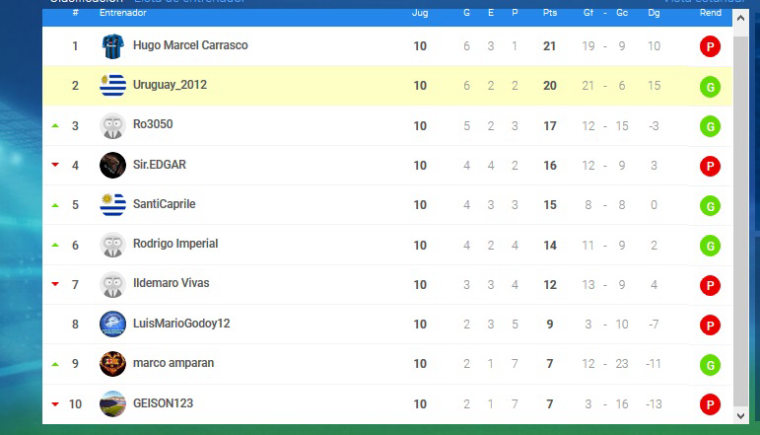Click GEISON123's stadium photo avatar
The image size is (760, 435).
tap(112, 403)
